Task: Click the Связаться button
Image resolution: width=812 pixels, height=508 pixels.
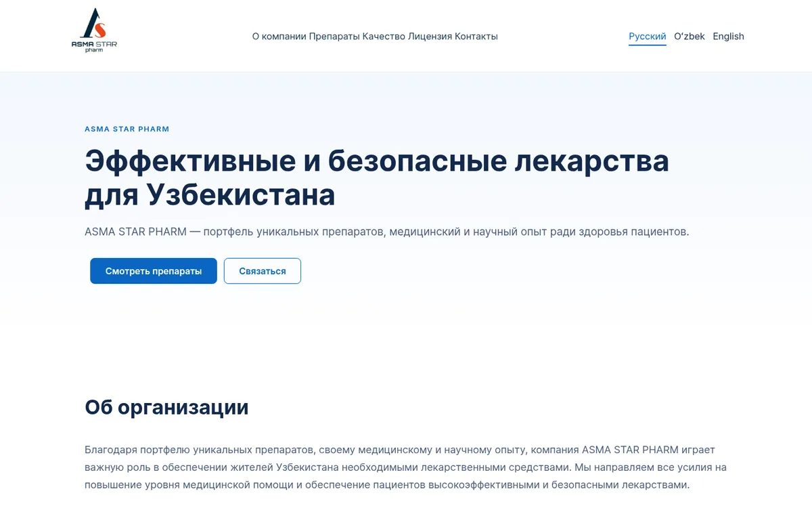Action: (x=263, y=271)
